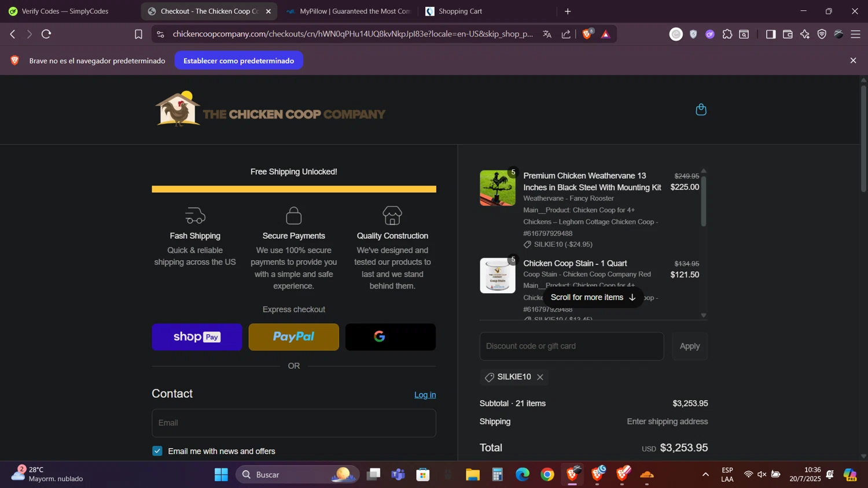Click the page vertical scrollbar

click(863, 139)
